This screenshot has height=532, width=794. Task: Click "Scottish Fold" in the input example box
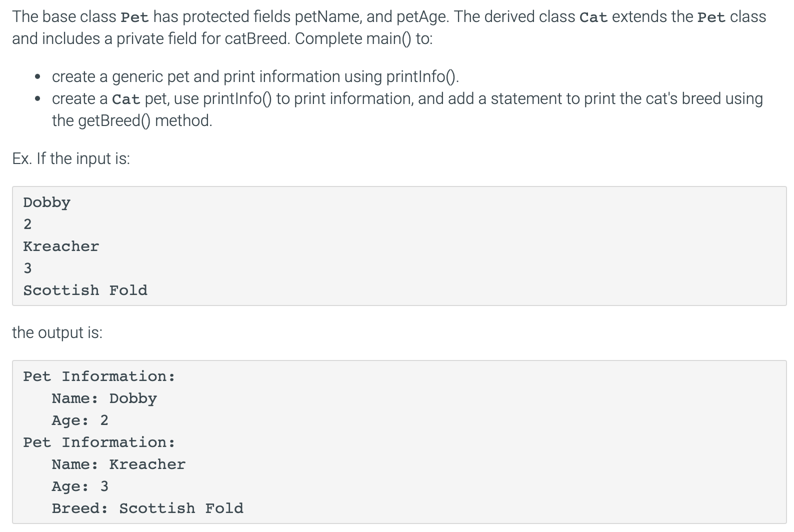[x=85, y=290]
